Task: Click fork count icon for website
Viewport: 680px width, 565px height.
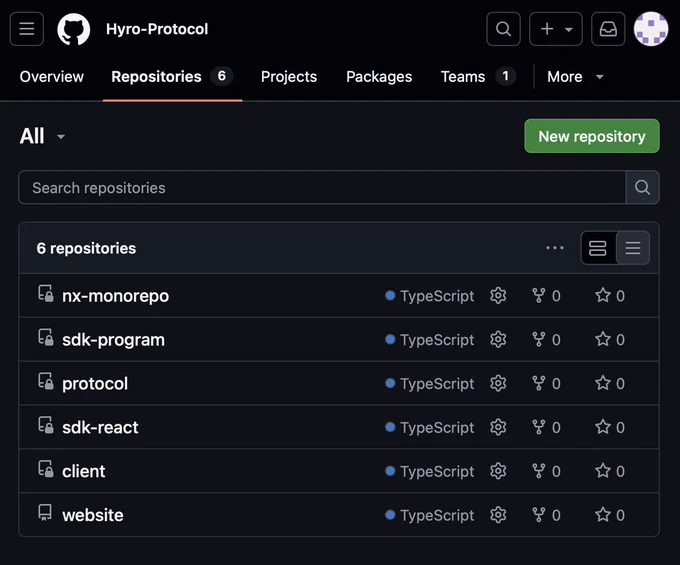Action: [539, 515]
